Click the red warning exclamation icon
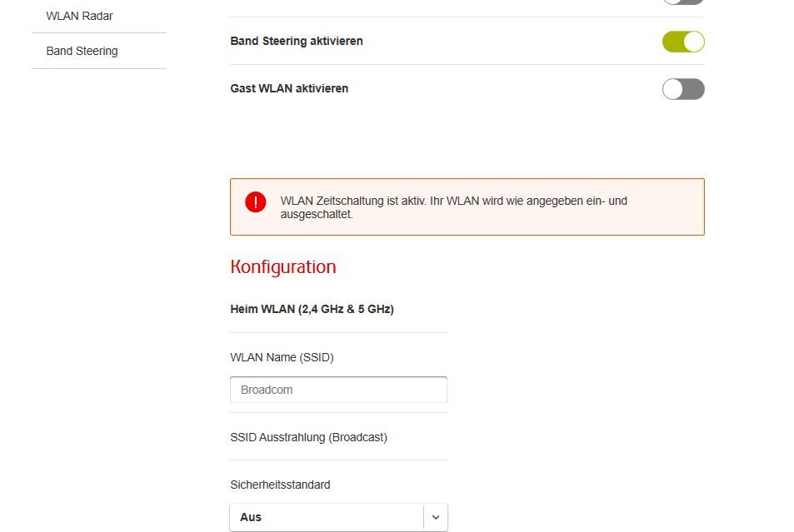This screenshot has height=532, width=794. [256, 201]
